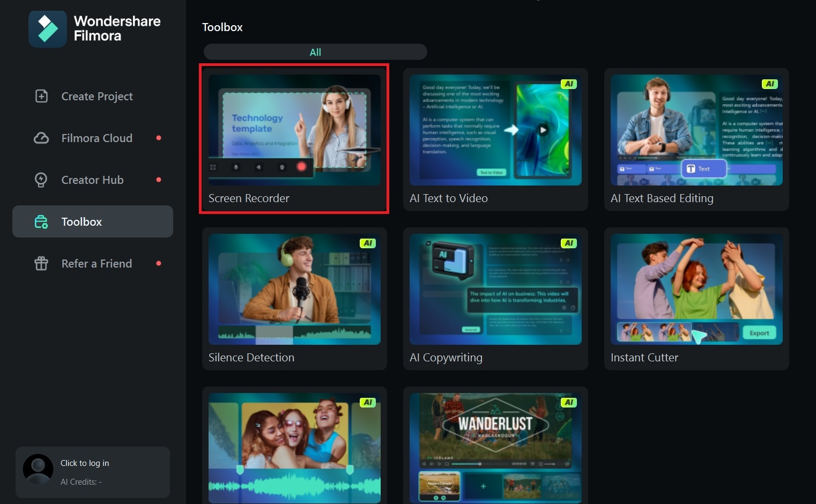The width and height of the screenshot is (816, 504).
Task: Click the Filmora Cloud icon
Action: pos(41,138)
